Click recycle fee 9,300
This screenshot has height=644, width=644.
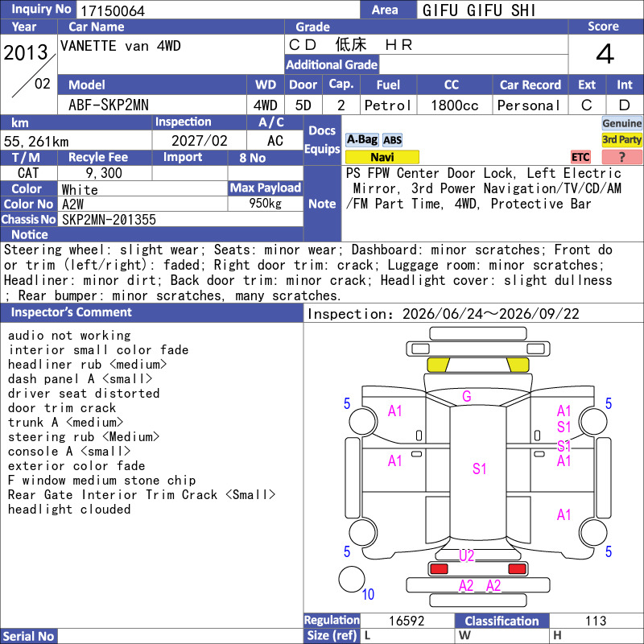point(104,173)
